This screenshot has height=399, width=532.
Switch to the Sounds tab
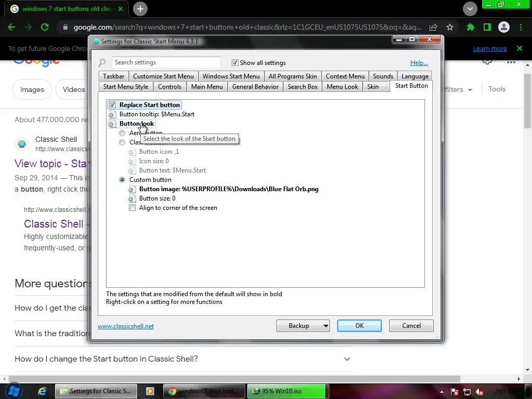pos(383,76)
